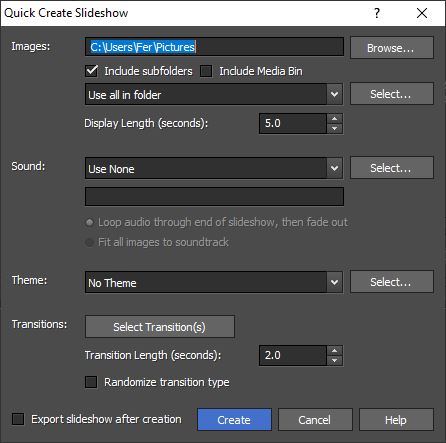
Task: Increase Transition Length using the up arrow
Action: [x=335, y=351]
